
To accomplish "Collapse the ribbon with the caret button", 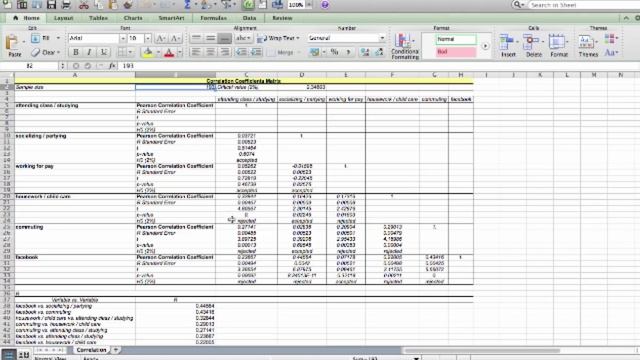I will tap(626, 18).
